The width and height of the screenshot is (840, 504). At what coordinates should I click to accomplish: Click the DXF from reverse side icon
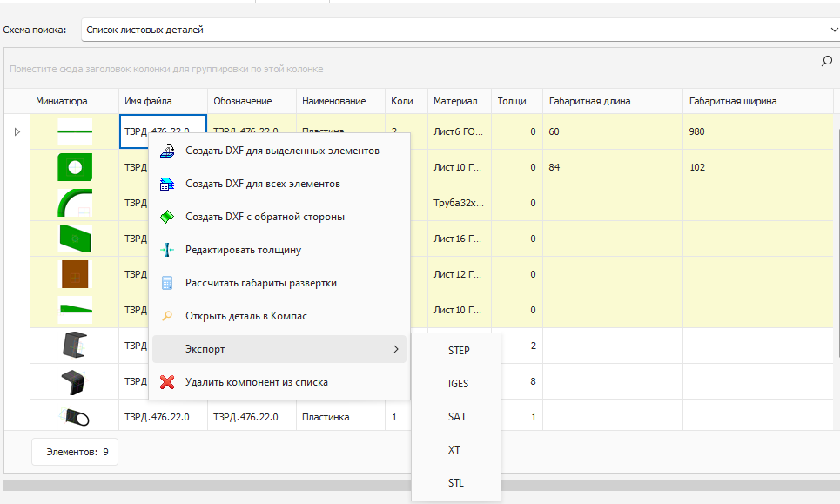(x=168, y=217)
